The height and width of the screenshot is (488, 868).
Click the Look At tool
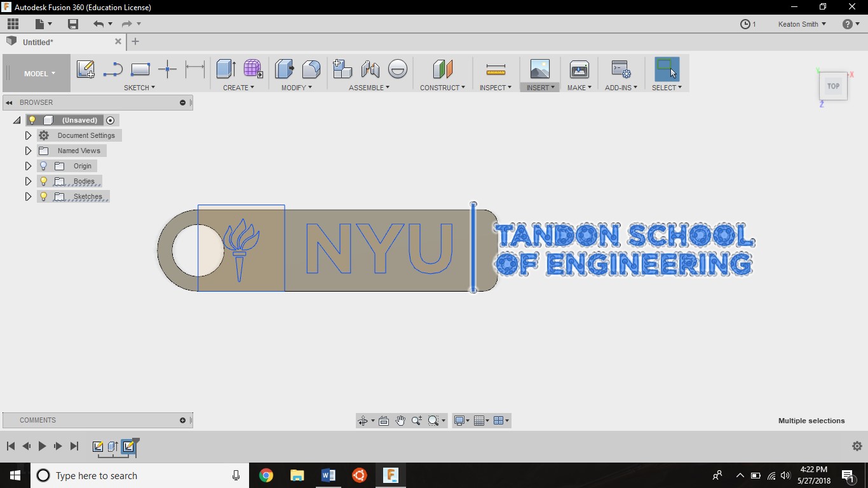pos(384,421)
